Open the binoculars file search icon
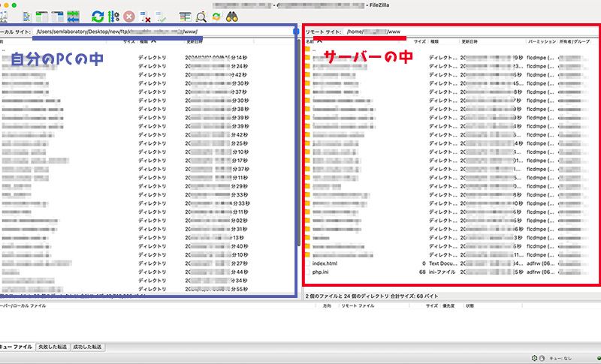This screenshot has height=364, width=601. pos(232,16)
